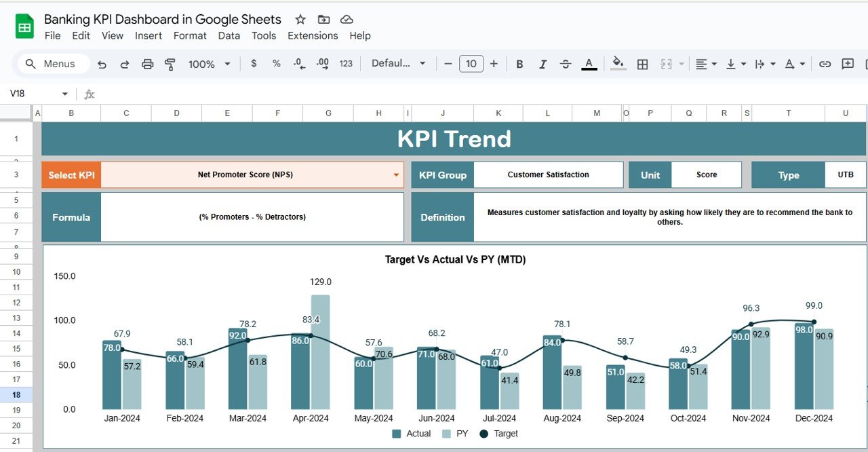Viewport: 868px width, 452px height.
Task: Open the Select KPI dropdown arrow
Action: [x=396, y=175]
